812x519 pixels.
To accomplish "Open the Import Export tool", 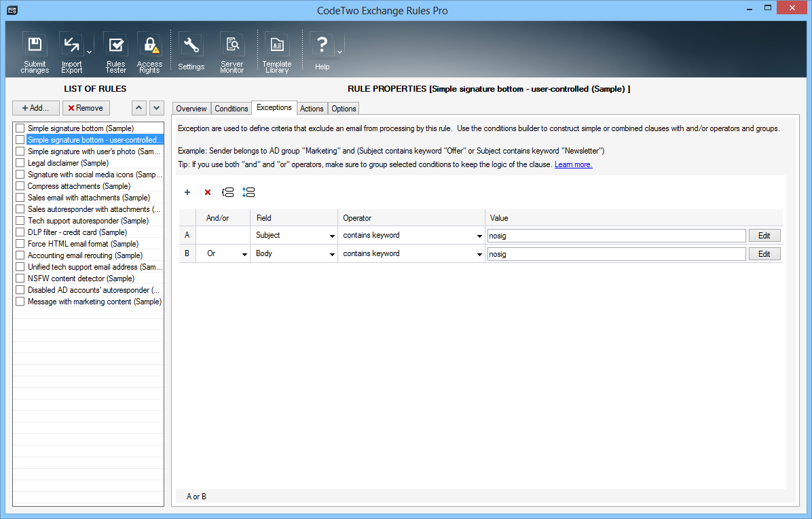I will pyautogui.click(x=71, y=53).
